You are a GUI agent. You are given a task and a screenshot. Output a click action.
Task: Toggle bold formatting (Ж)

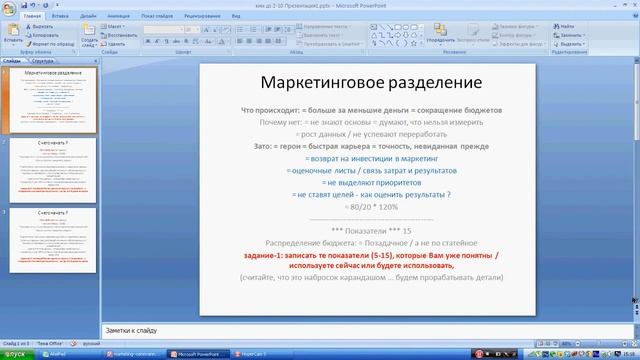[x=148, y=41]
